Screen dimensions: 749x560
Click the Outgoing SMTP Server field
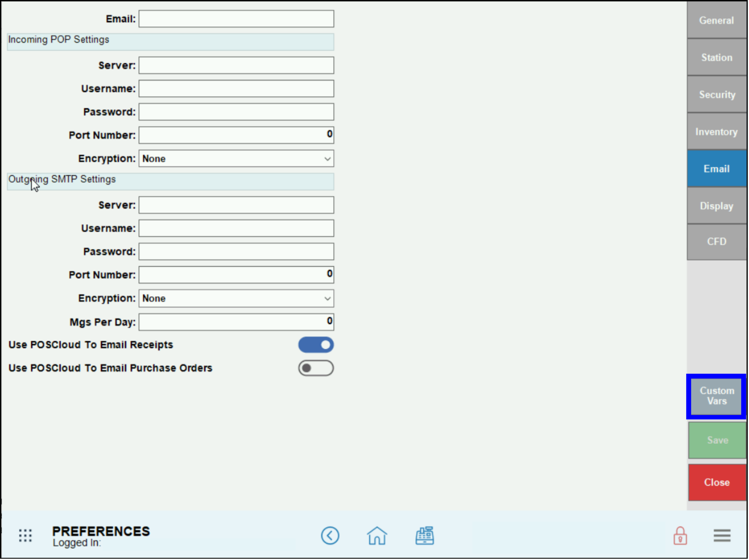tap(236, 205)
